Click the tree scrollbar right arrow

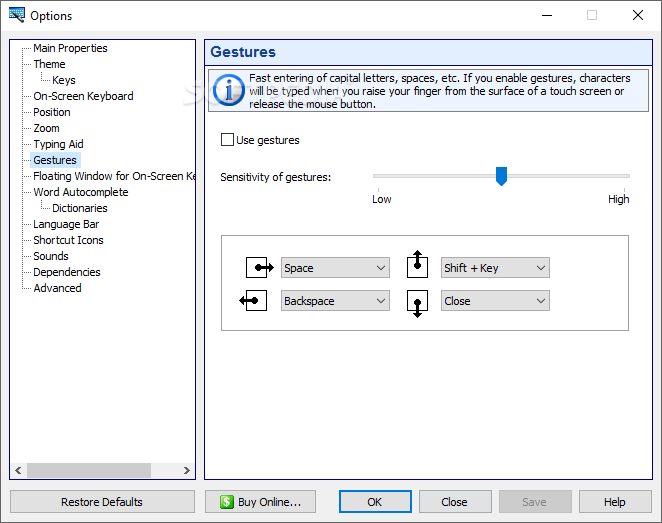[187, 470]
